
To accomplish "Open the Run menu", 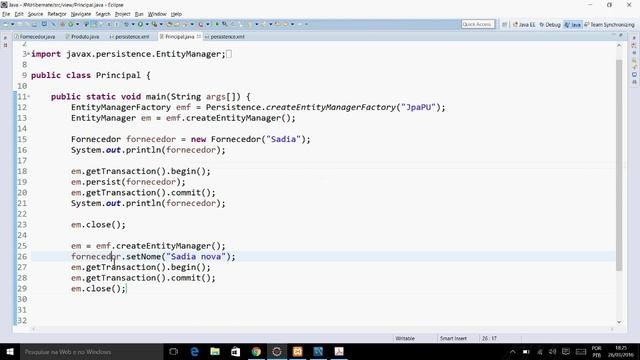I will point(139,14).
